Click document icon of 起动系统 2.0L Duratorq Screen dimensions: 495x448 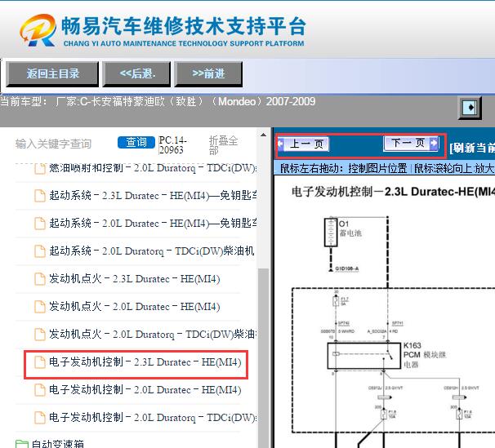pyautogui.click(x=40, y=251)
